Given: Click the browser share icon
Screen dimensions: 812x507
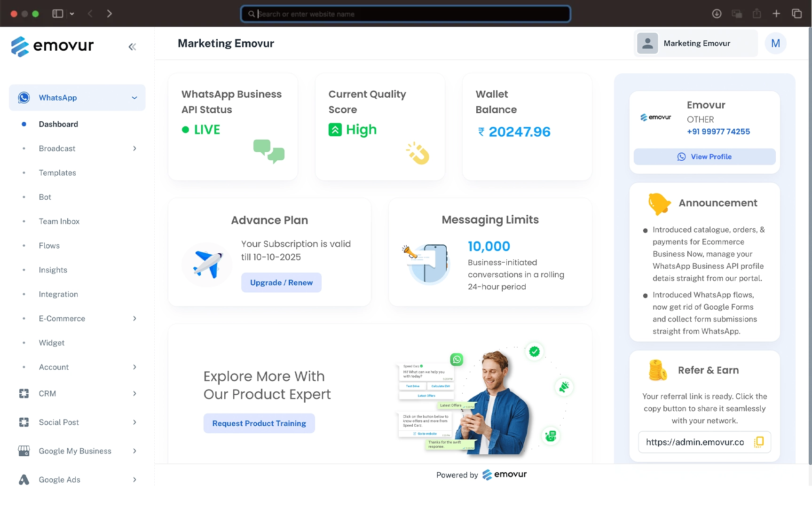Looking at the screenshot, I should click(x=757, y=14).
